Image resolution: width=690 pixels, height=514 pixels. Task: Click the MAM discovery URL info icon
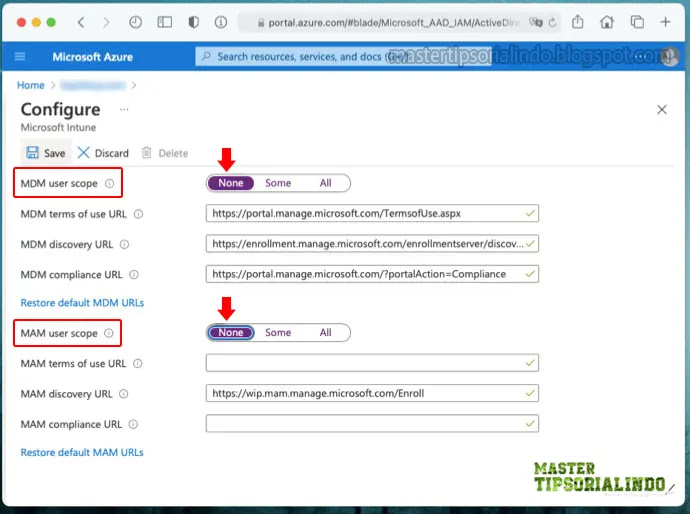[124, 394]
